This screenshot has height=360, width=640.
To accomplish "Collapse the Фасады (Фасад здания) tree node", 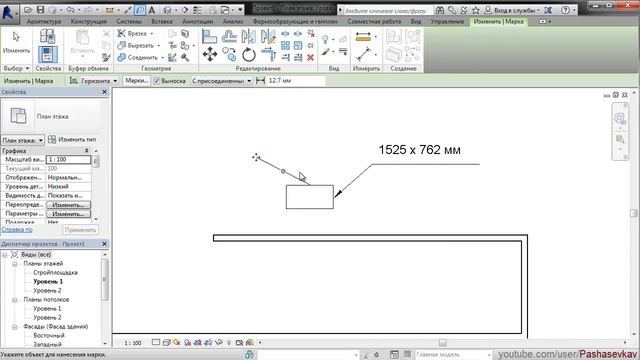I will [x=15, y=327].
